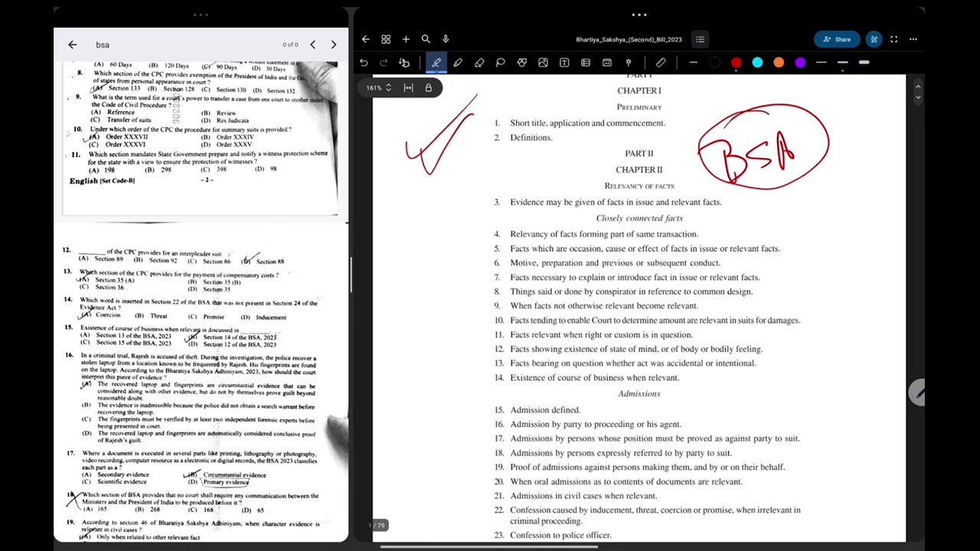Viewport: 980px width, 551px height.
Task: Select the line 'Admission defined.'
Action: point(546,410)
